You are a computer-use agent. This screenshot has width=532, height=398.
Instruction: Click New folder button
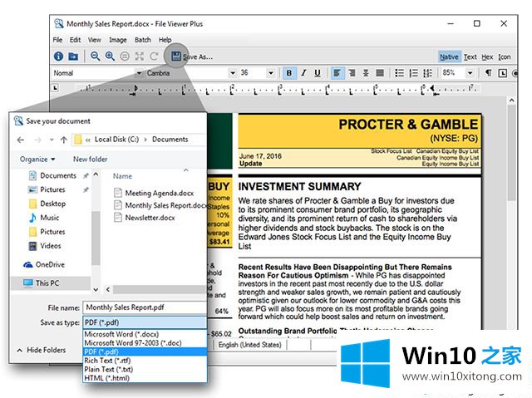coord(91,159)
